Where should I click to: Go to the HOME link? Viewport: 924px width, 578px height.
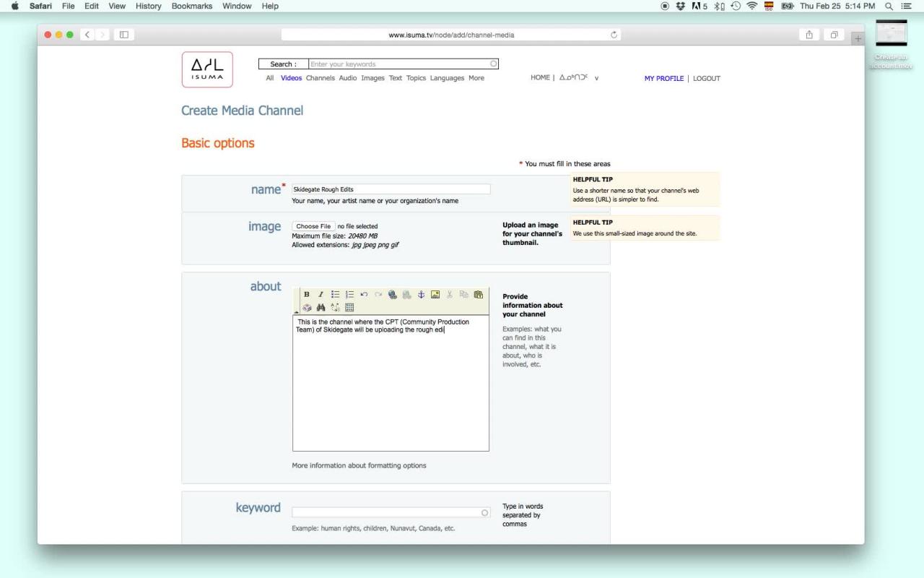click(540, 78)
